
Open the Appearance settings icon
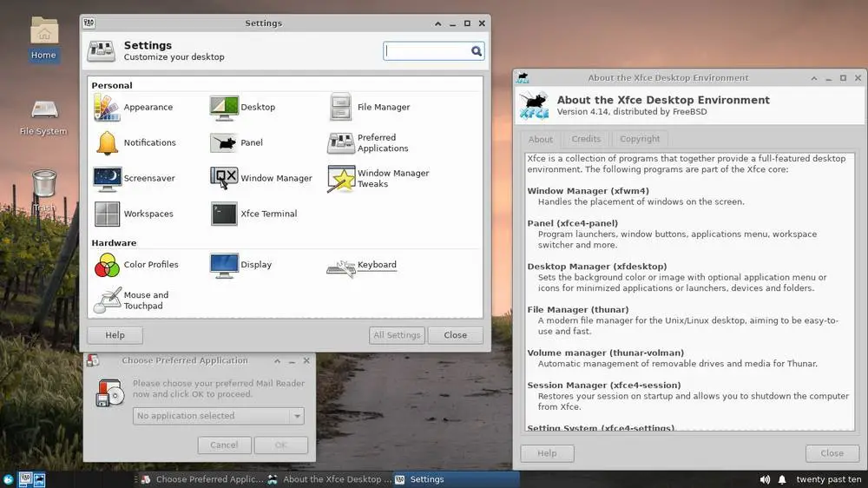tap(107, 108)
